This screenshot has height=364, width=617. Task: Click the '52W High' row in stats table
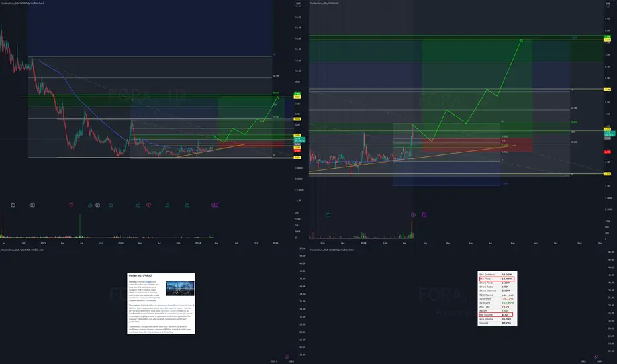[x=497, y=298]
